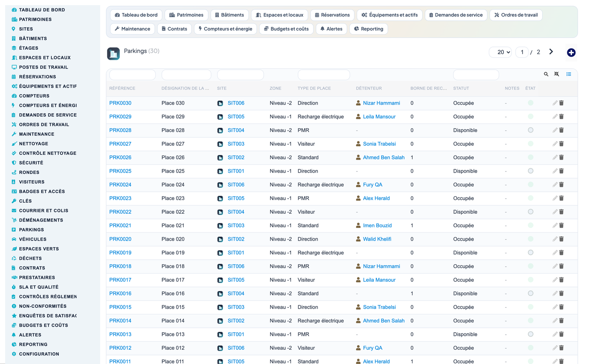The height and width of the screenshot is (364, 589).
Task: Open the 20 rows-per-page dropdown
Action: pos(500,52)
